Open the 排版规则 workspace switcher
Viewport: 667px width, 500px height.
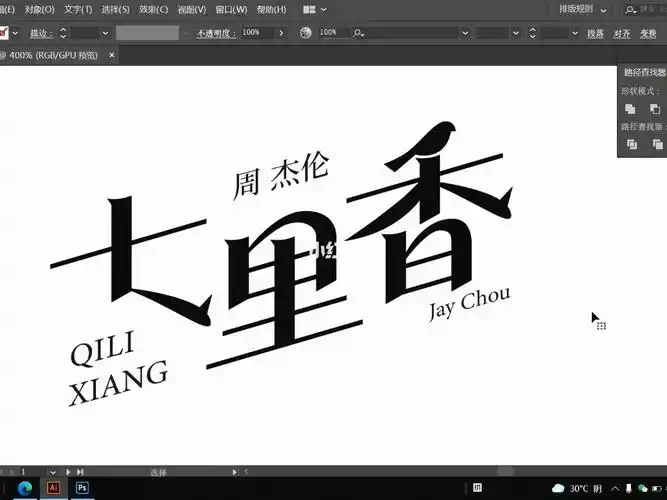point(582,9)
